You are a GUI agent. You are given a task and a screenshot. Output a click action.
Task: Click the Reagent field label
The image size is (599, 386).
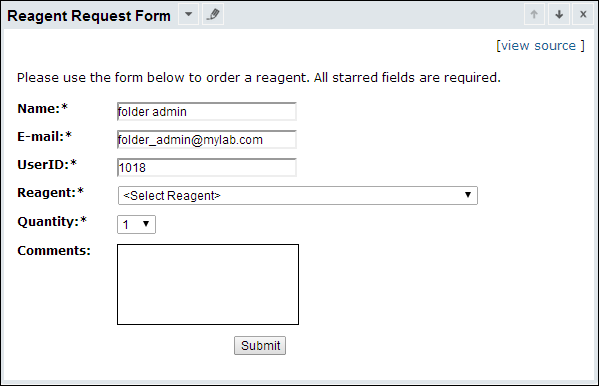50,192
